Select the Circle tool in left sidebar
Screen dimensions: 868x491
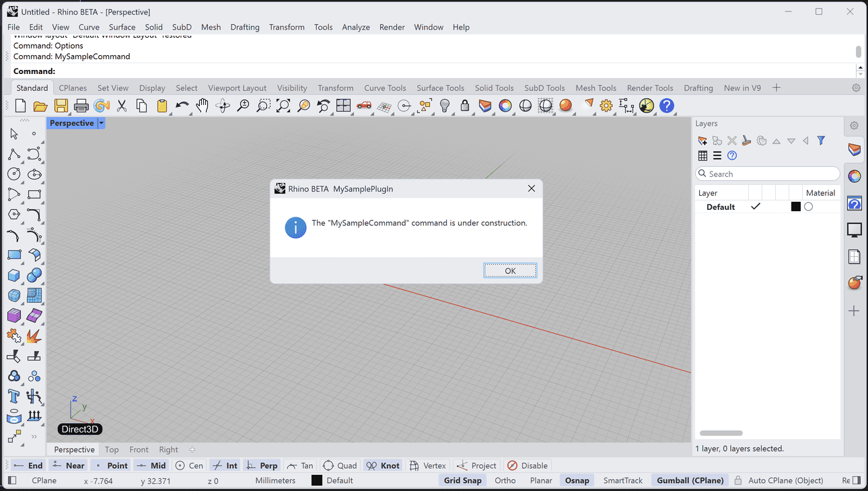14,174
